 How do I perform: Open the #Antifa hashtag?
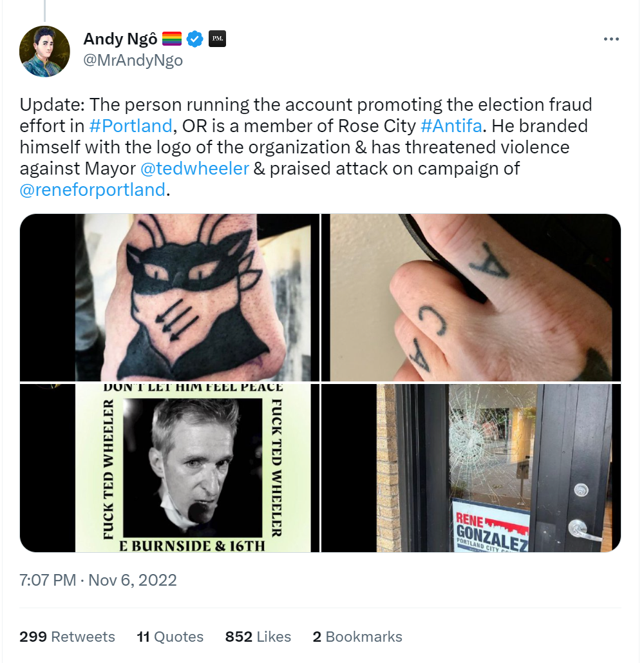click(x=451, y=126)
